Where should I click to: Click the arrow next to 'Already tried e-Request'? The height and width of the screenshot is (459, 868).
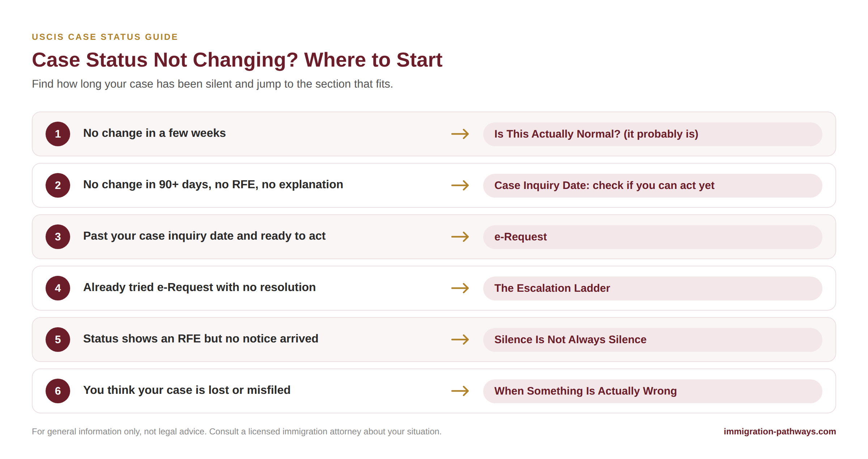pyautogui.click(x=460, y=288)
